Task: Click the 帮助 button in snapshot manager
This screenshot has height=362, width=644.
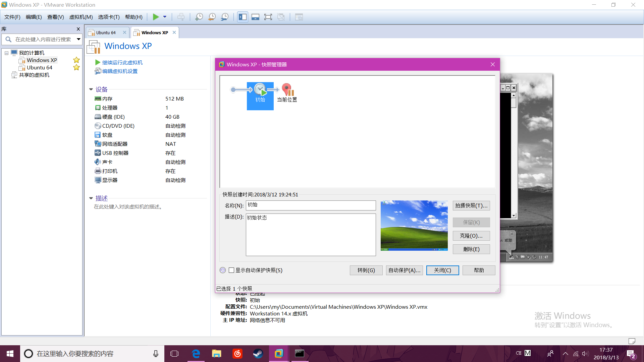Action: 479,270
